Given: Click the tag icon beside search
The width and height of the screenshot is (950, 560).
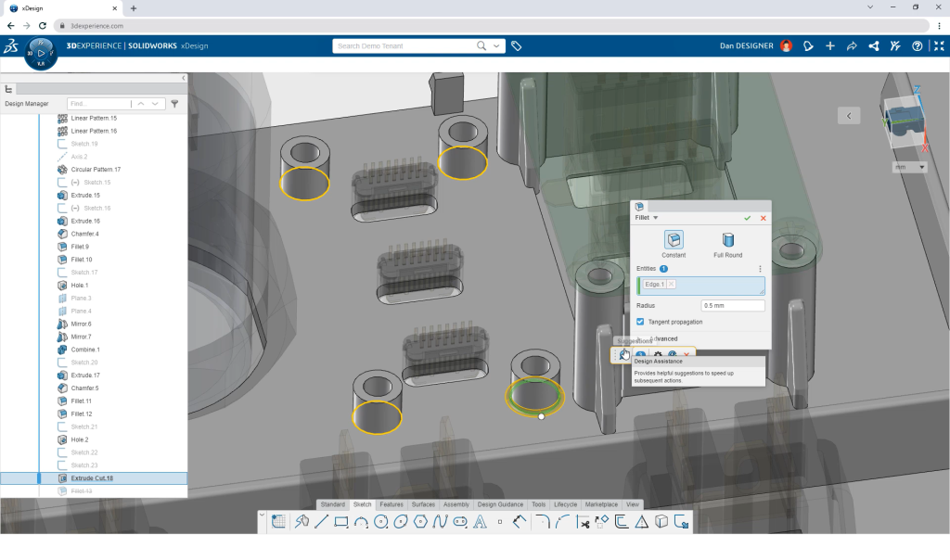Looking at the screenshot, I should pyautogui.click(x=517, y=45).
